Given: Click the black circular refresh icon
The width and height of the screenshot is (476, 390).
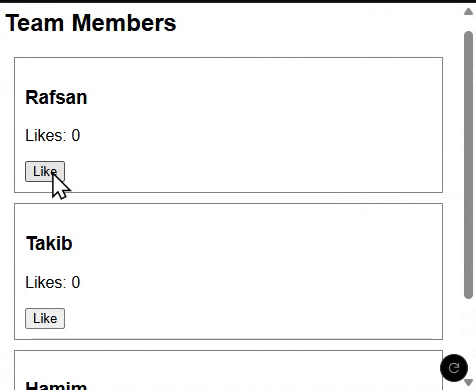Looking at the screenshot, I should point(454,368).
